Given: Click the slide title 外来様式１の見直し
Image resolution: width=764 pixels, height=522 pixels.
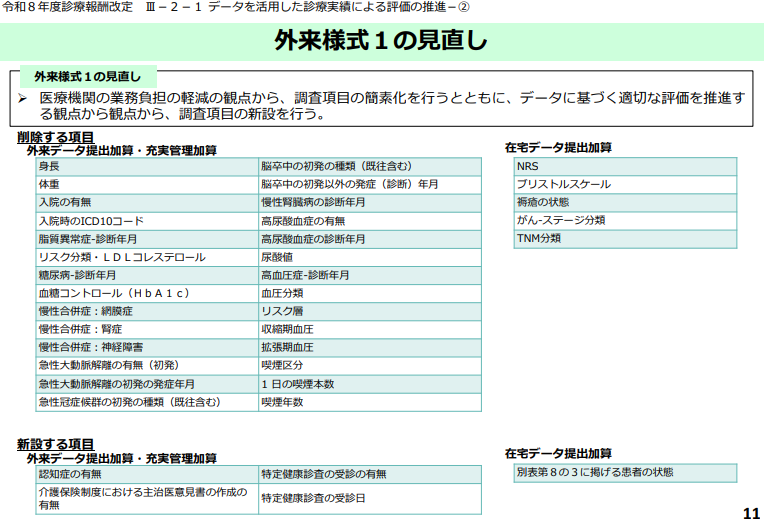Looking at the screenshot, I should tap(381, 40).
